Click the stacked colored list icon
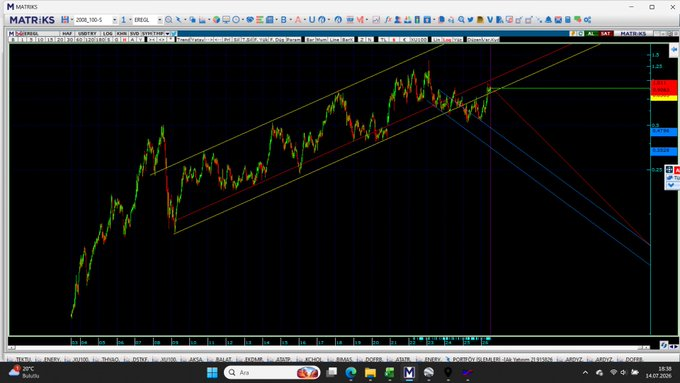 point(259,20)
